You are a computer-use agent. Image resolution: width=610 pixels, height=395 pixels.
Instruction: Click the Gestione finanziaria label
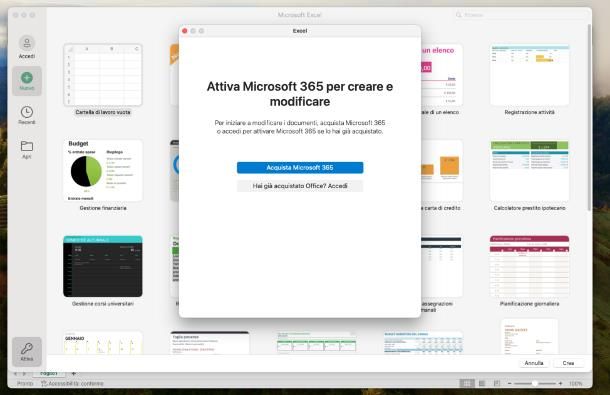(103, 208)
